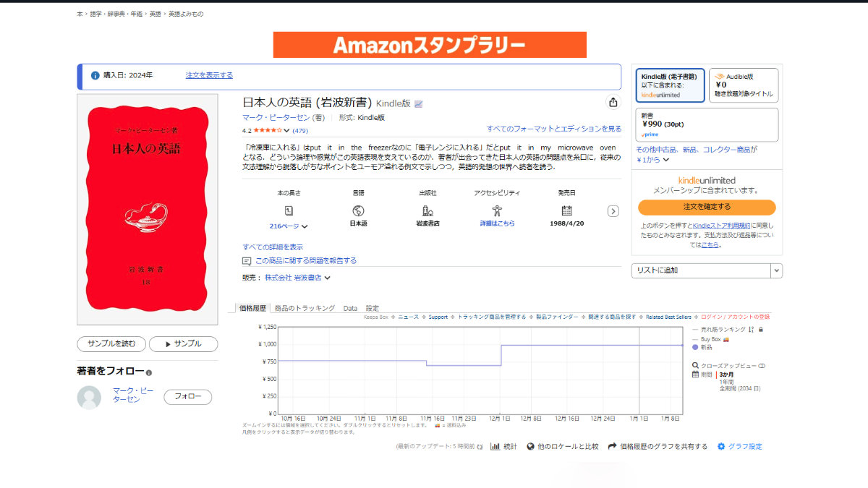The width and height of the screenshot is (868, 488).
Task: Select the 全期間 time range option
Action: pos(739,389)
